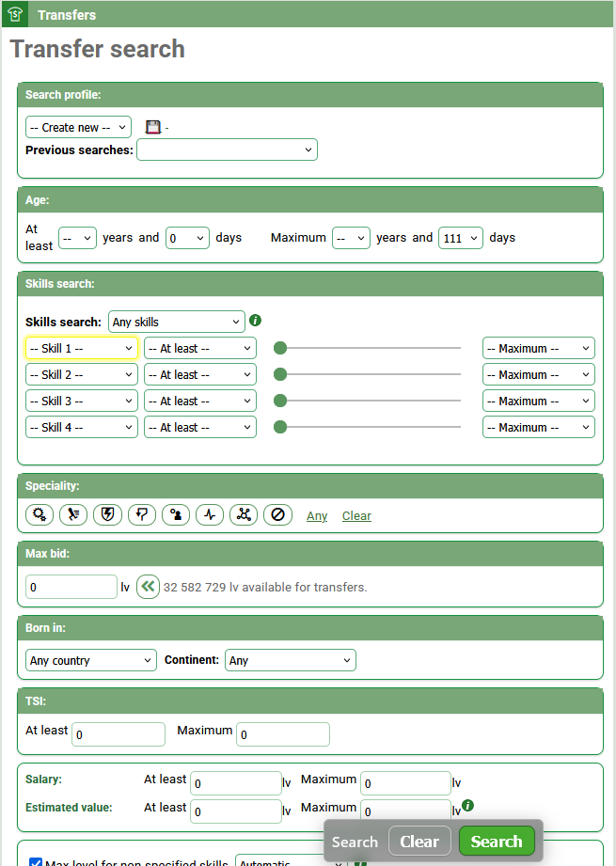Click the Estimated value Maximum input

click(x=406, y=810)
